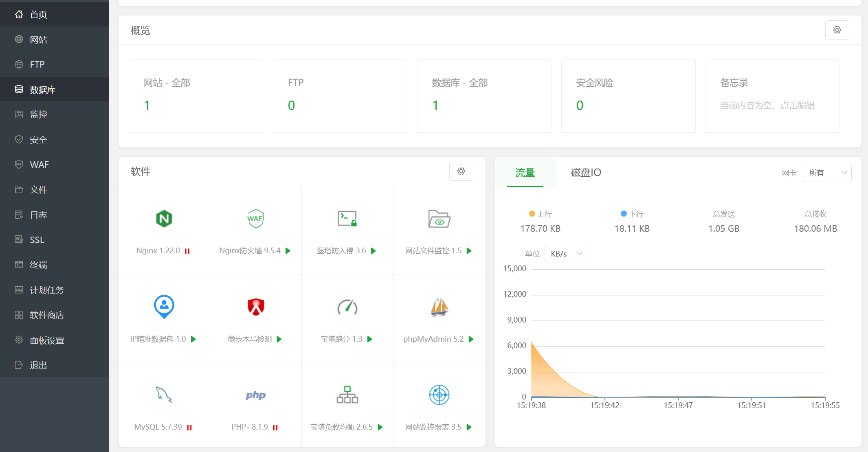Open the PHP-8.1.9 software icon
868x452 pixels.
(x=255, y=395)
